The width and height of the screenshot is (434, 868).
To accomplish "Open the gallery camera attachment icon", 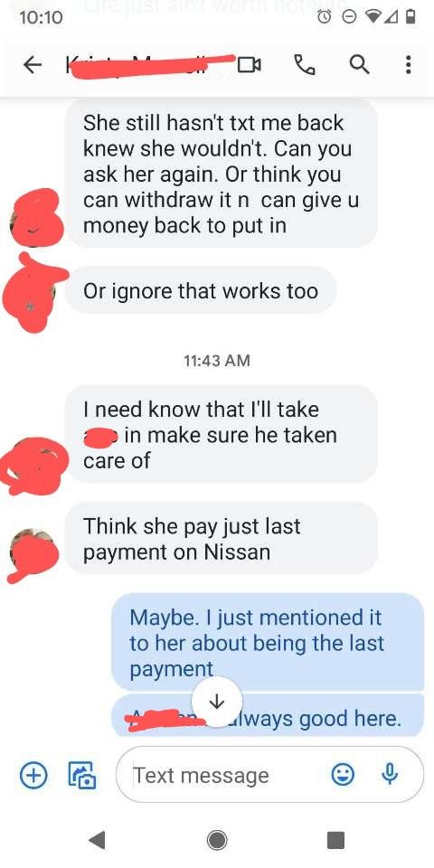I will [x=82, y=775].
